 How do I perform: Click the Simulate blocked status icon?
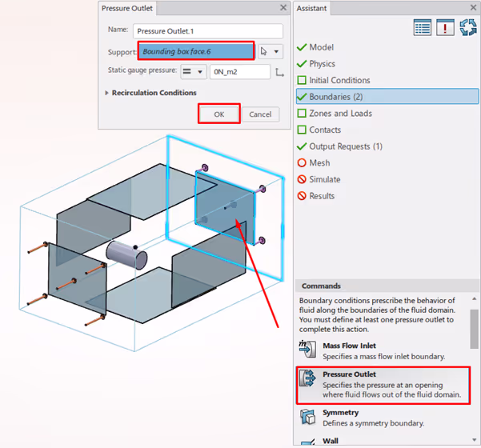[302, 179]
